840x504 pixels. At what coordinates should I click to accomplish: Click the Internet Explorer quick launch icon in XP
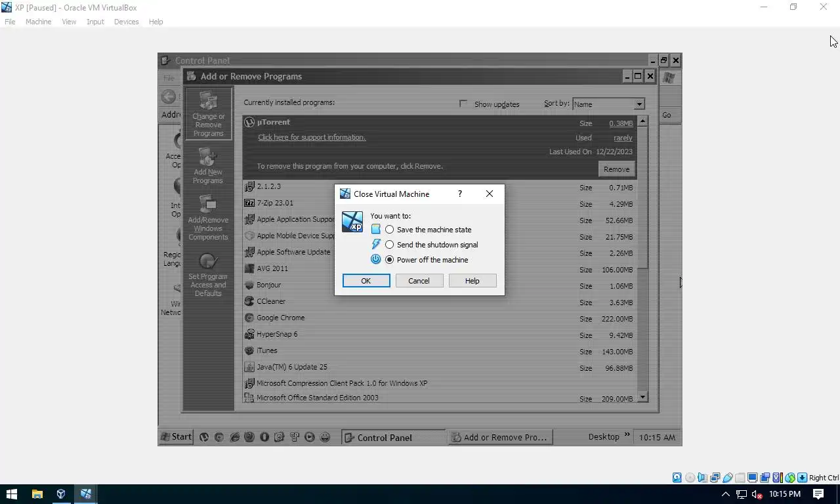tap(234, 437)
